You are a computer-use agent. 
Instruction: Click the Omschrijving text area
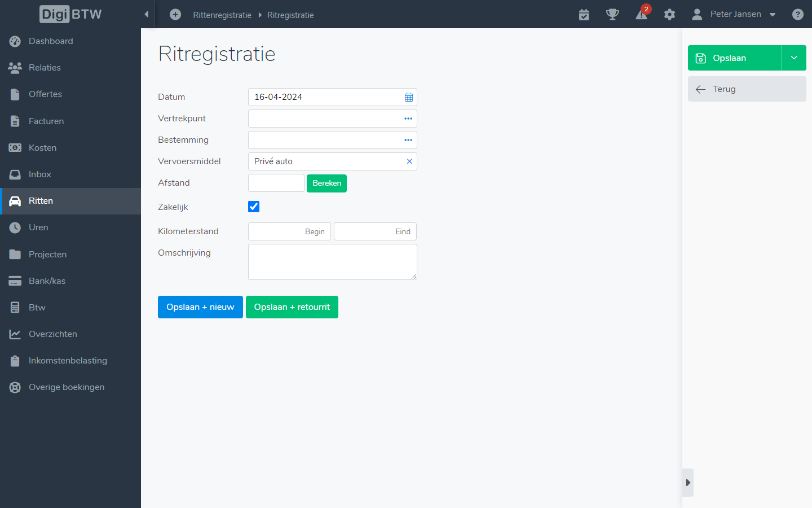[x=333, y=262]
